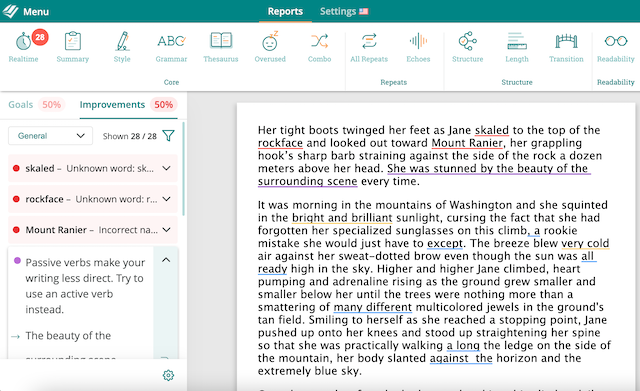The image size is (640, 391).
Task: Click the ProWritingAid logo icon
Action: [x=10, y=11]
